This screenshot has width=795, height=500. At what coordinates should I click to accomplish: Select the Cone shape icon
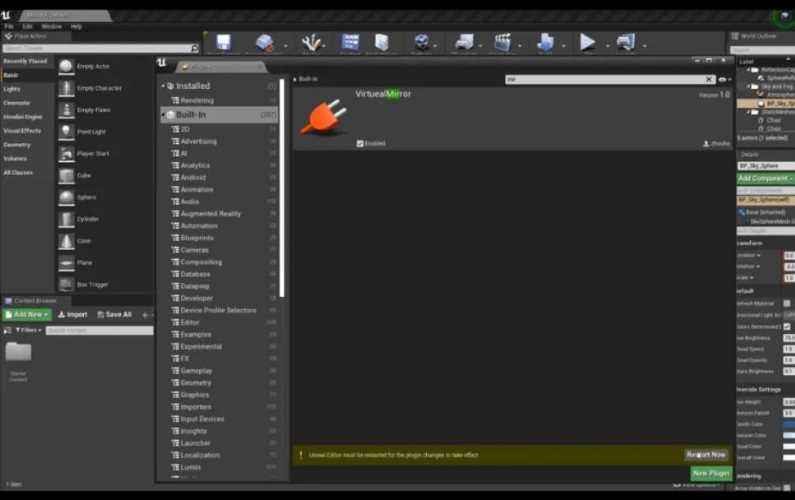[x=66, y=241]
